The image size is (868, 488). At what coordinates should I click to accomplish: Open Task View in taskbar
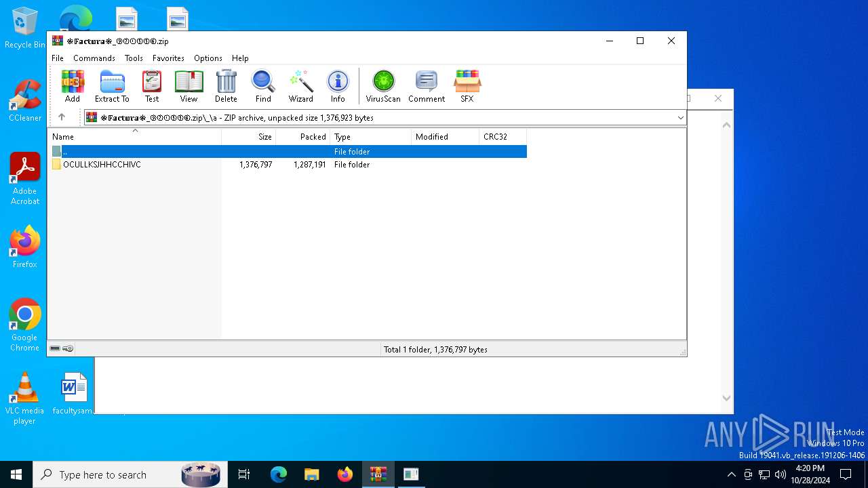[244, 474]
